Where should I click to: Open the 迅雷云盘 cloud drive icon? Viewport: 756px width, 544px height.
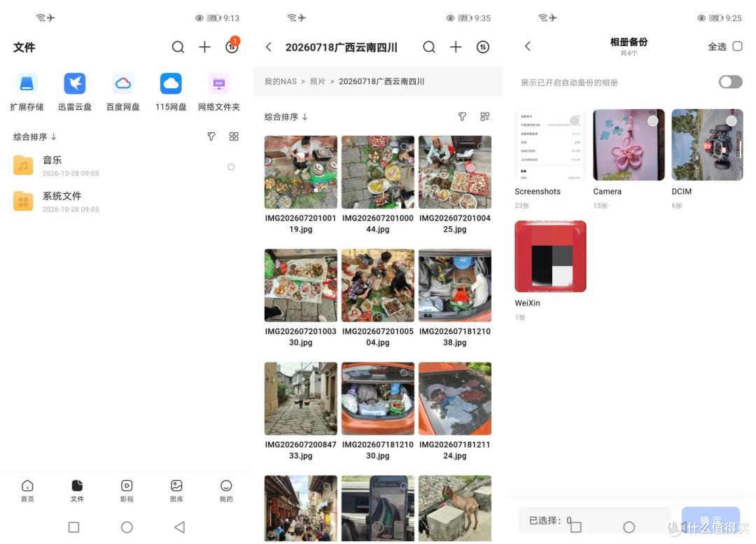75,84
